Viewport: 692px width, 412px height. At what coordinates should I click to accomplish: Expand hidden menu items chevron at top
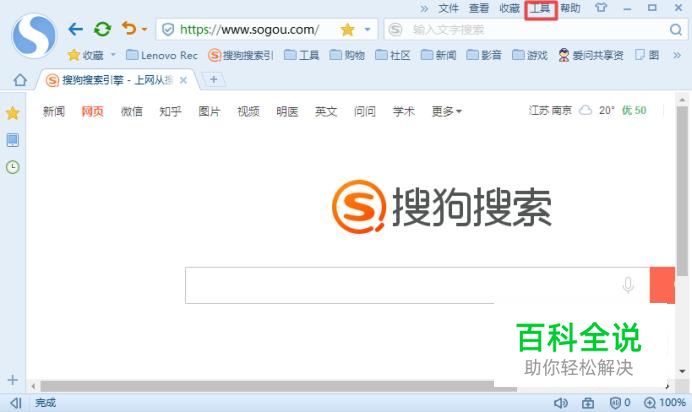(424, 8)
